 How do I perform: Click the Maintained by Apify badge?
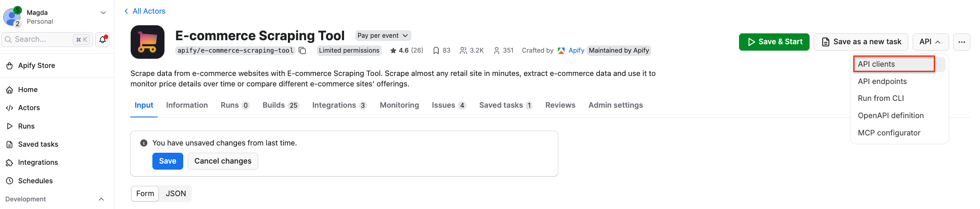tap(619, 51)
